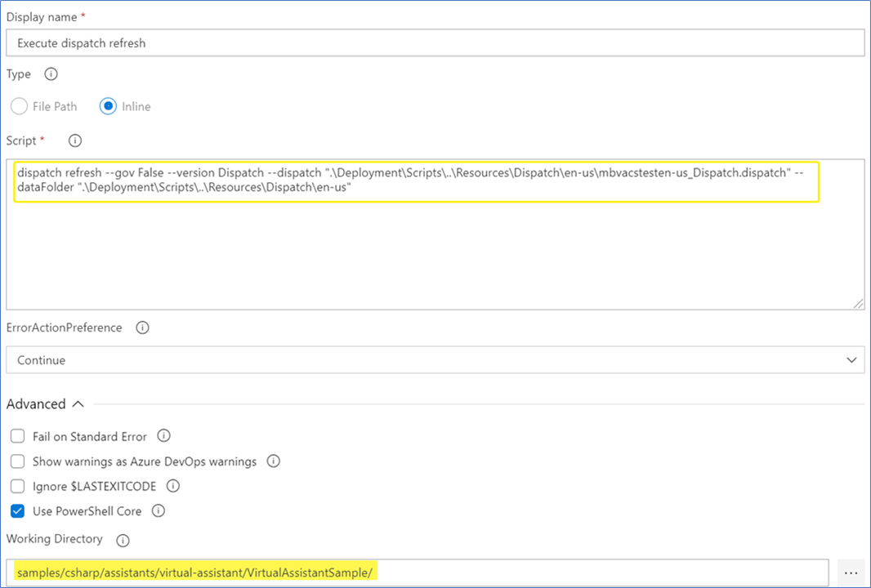The height and width of the screenshot is (588, 871).
Task: Click the Working Directory label text
Action: tap(55, 538)
